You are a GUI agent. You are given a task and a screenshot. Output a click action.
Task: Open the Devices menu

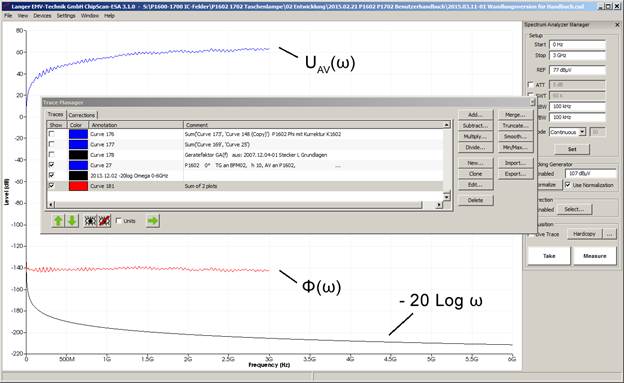42,16
